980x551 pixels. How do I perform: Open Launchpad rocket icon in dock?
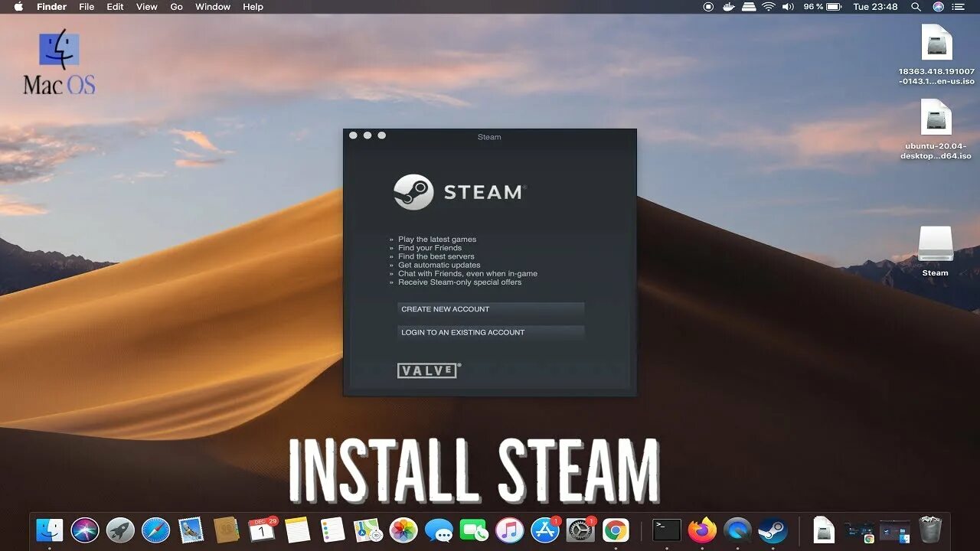point(120,530)
